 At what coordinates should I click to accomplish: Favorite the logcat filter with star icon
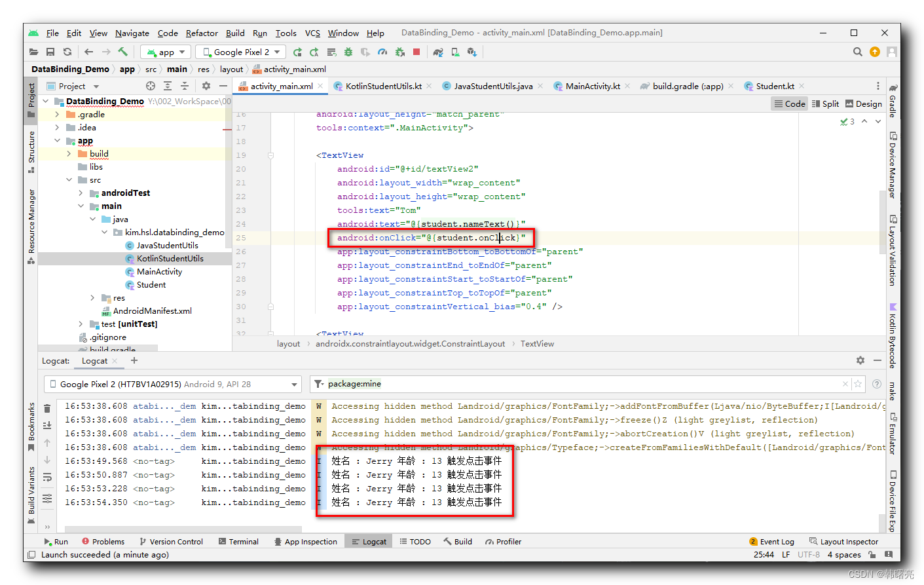858,384
